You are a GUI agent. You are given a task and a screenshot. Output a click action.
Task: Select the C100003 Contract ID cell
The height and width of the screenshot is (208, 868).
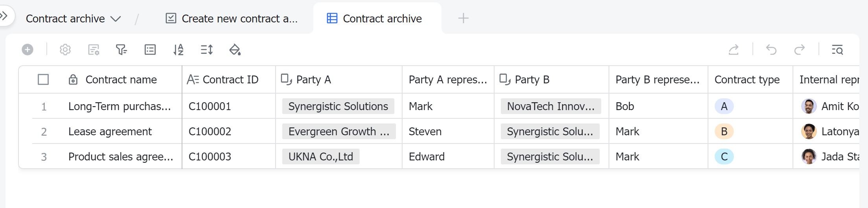click(210, 157)
